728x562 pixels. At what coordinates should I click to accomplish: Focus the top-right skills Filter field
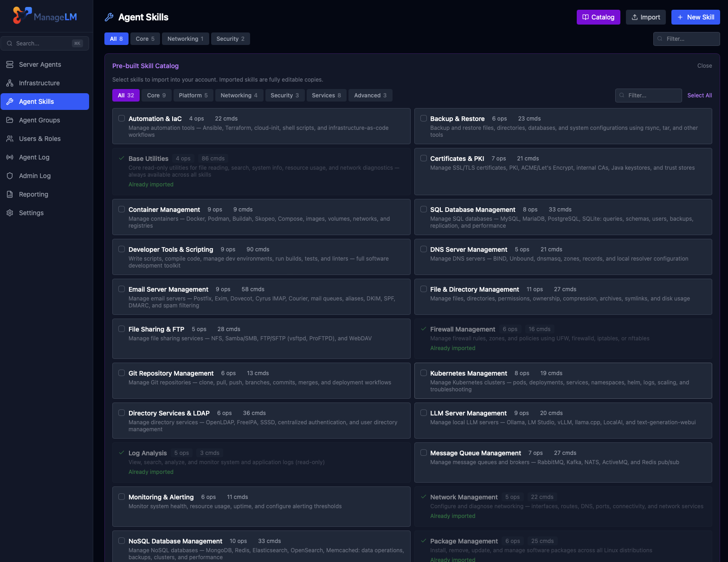(687, 39)
